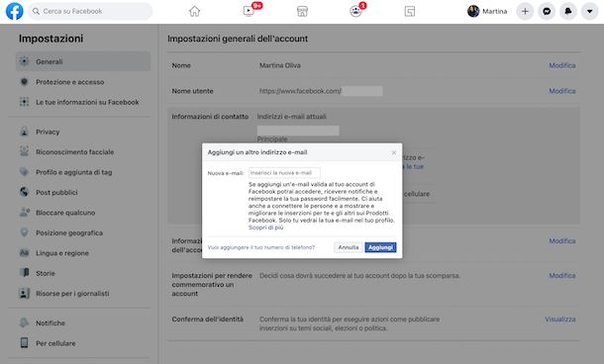Viewport: 604px width, 364px height.
Task: Open Le tue informazioni su Facebook
Action: [83, 102]
